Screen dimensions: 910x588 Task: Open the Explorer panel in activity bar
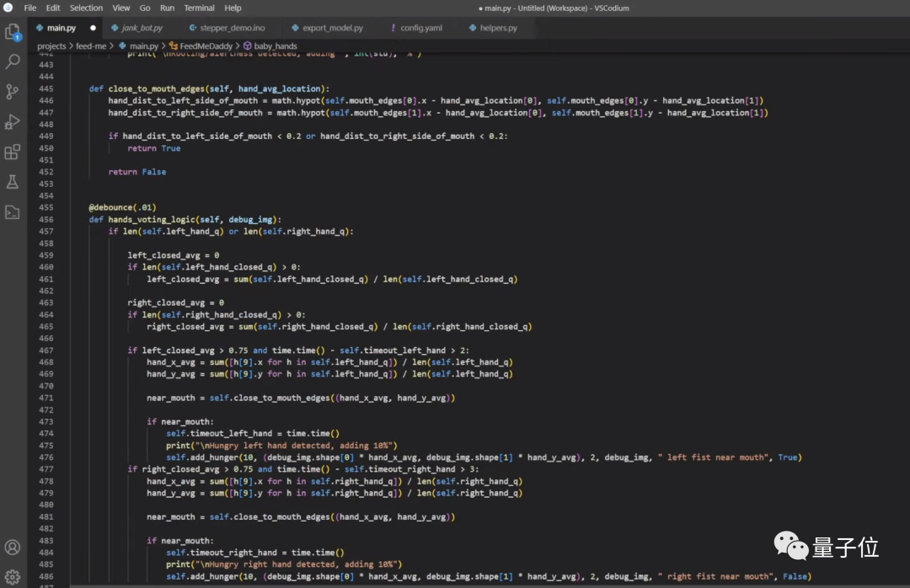[x=13, y=32]
